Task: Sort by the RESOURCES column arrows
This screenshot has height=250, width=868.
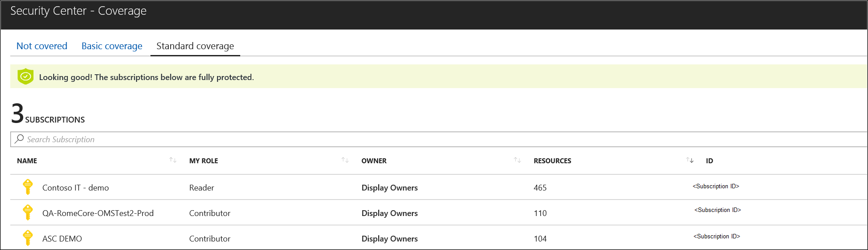Action: click(690, 160)
